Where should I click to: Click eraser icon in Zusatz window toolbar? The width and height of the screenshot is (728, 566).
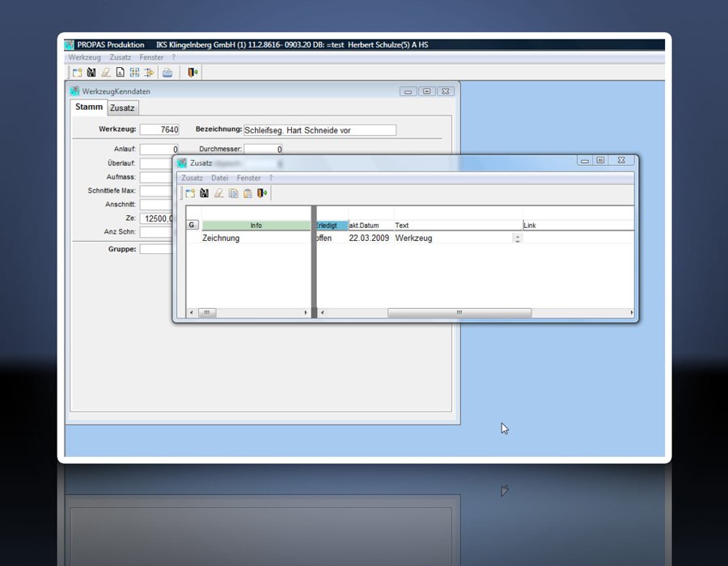[218, 193]
